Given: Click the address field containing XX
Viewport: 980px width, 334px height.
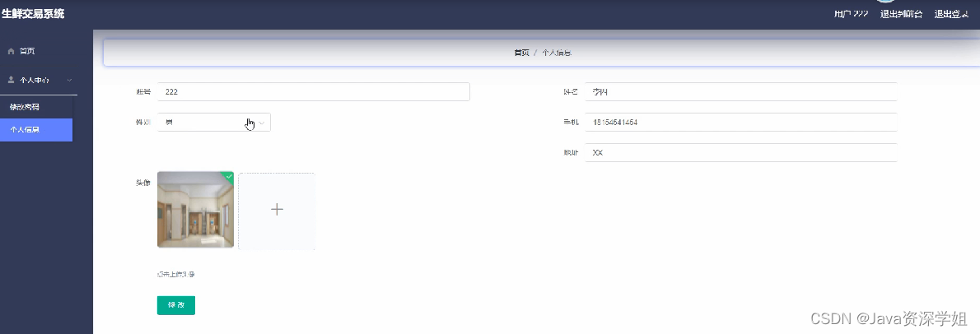Looking at the screenshot, I should click(x=740, y=153).
